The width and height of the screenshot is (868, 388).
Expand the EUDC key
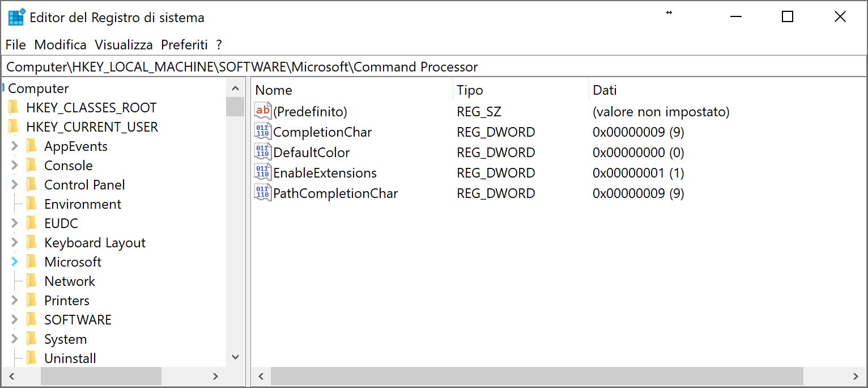pos(15,223)
